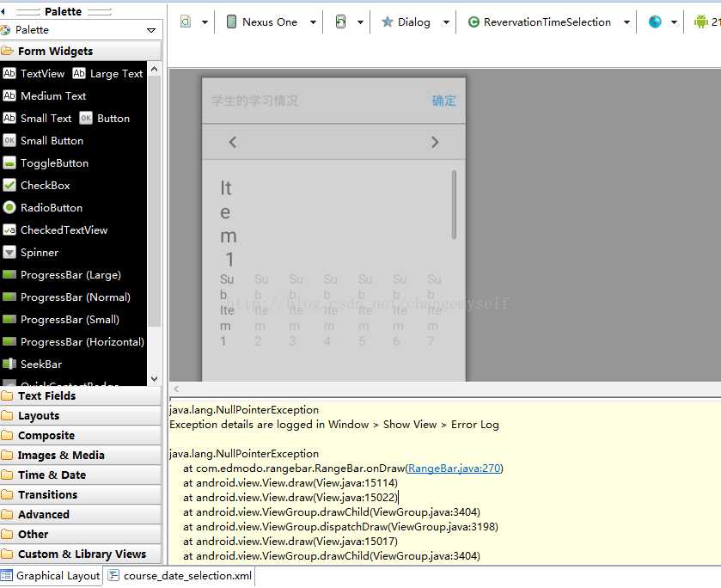The height and width of the screenshot is (588, 721).
Task: Pick the CheckedTextView widget
Action: tap(55, 230)
